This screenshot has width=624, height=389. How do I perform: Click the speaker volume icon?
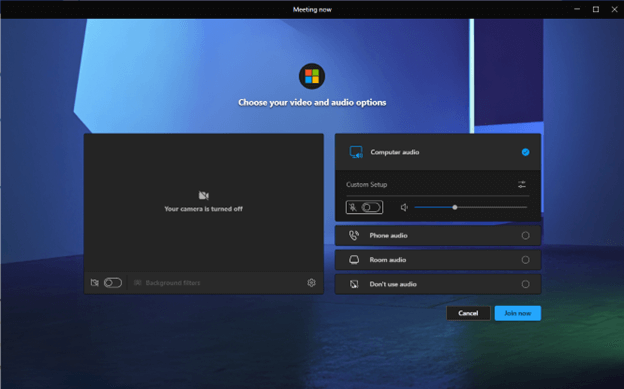404,207
